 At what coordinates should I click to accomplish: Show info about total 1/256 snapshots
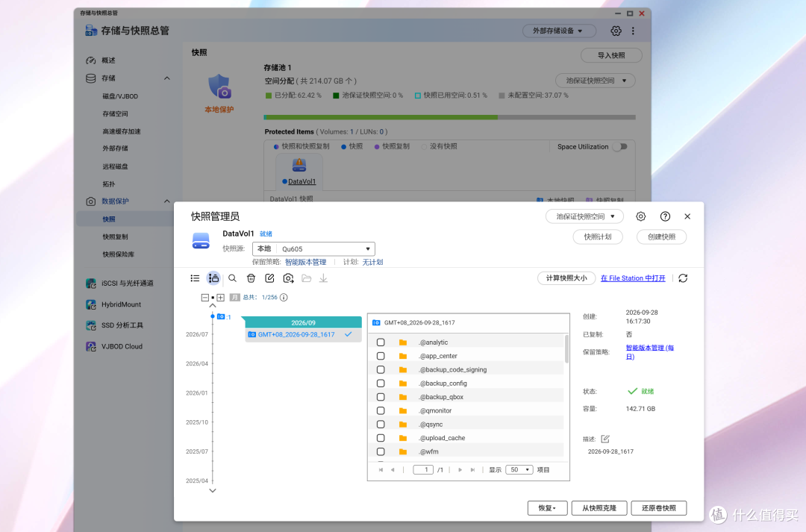[x=284, y=297]
